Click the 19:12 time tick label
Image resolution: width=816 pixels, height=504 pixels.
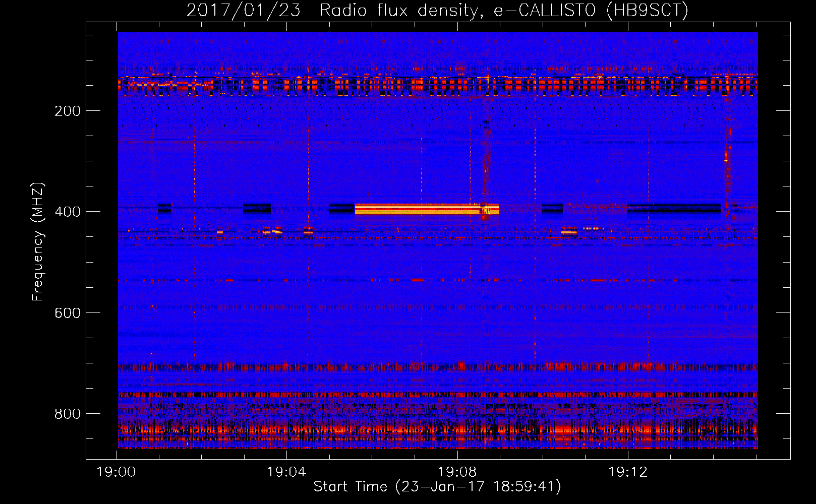click(628, 472)
